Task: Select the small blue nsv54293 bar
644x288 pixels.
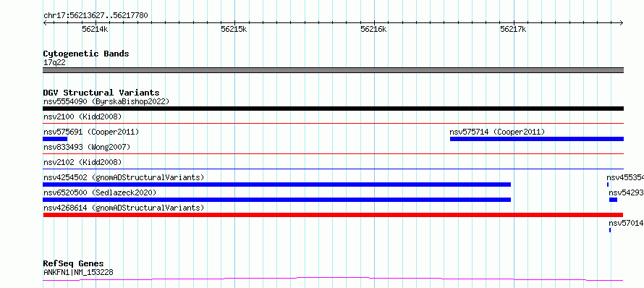Action: click(x=613, y=200)
